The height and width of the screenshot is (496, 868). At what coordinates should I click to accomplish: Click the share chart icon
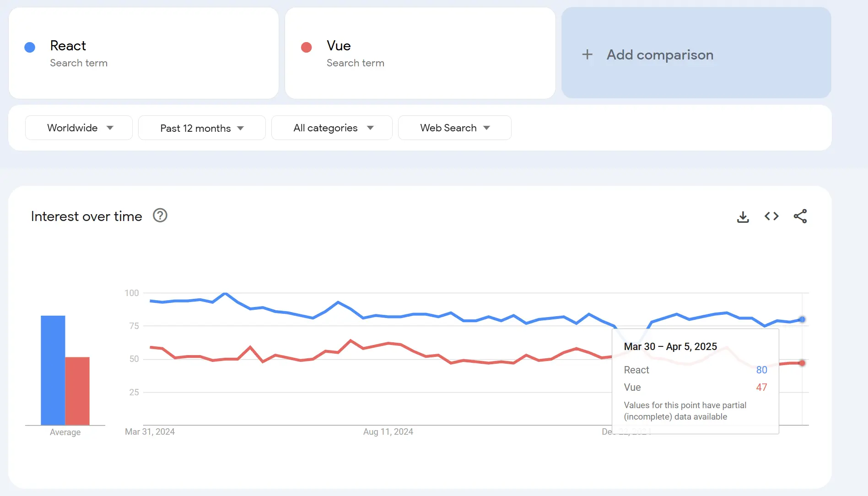[x=800, y=216]
